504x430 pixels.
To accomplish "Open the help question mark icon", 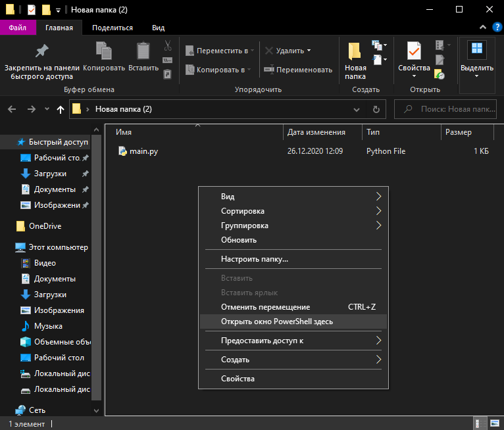I will (x=497, y=28).
